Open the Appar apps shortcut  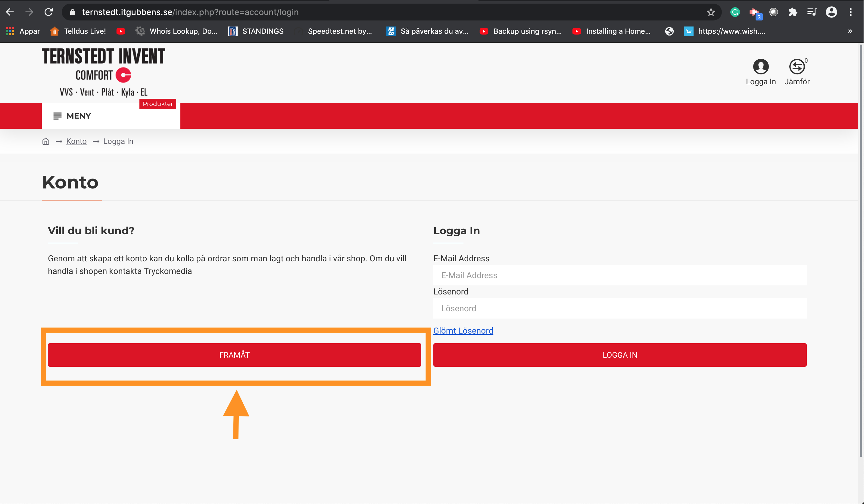click(23, 31)
